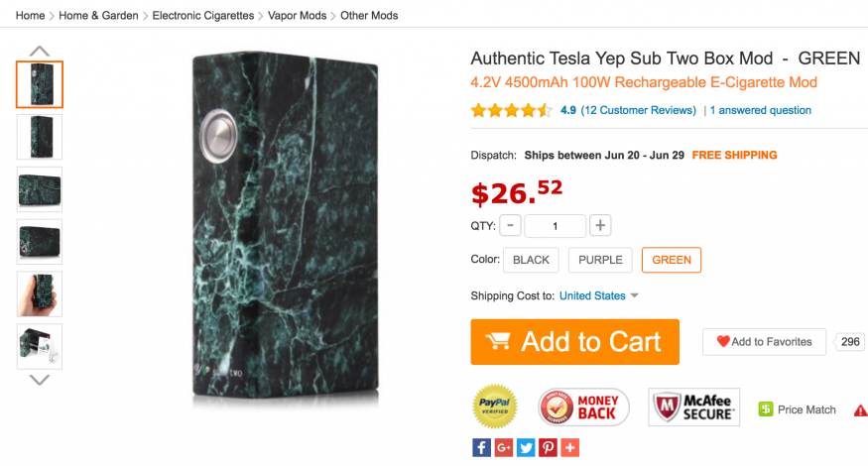Open the 12 Customer Reviews link
Image resolution: width=868 pixels, height=466 pixels.
639,110
